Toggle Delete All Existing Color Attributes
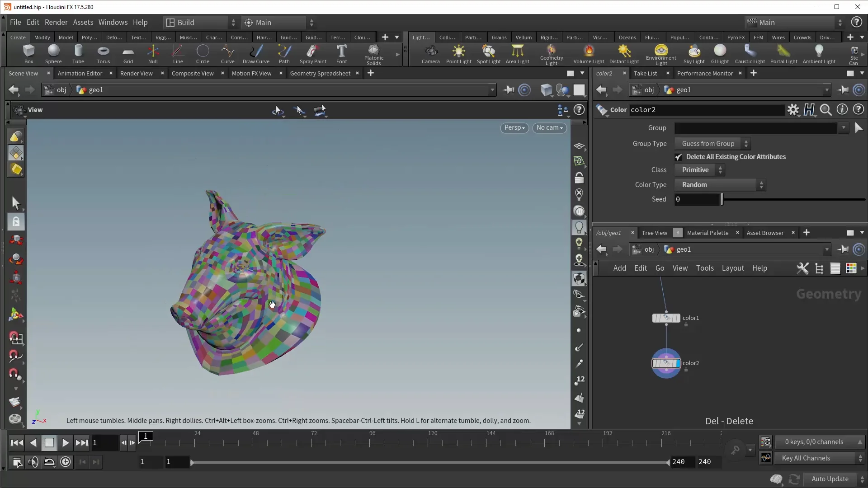 (x=679, y=157)
